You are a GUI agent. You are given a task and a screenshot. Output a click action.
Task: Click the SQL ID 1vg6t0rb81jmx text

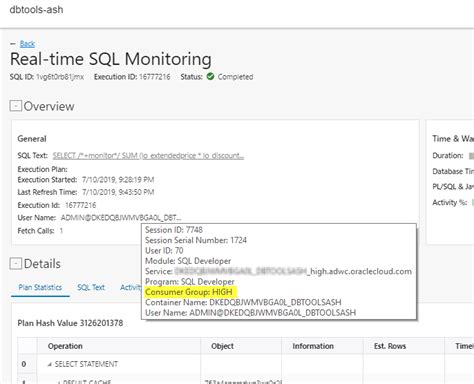pos(47,77)
